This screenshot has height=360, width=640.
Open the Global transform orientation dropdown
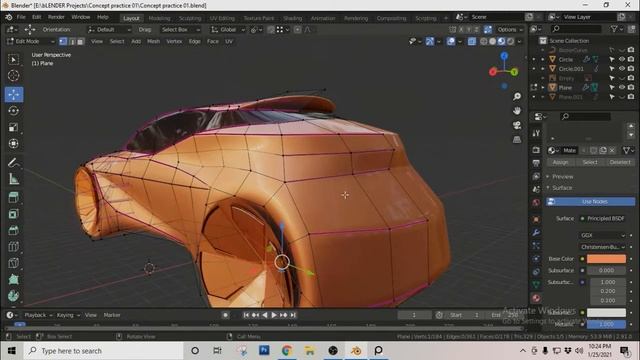click(x=228, y=29)
